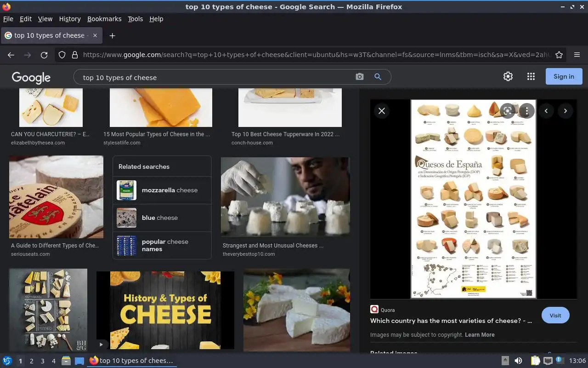Open the 'CAN YOU CHARCUTERIE?' result image
Screen dimensions: 588x368
(51, 108)
